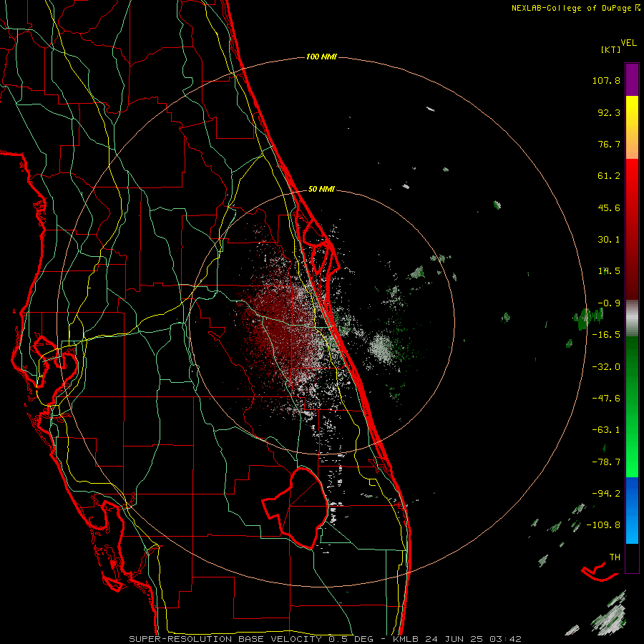Click the -109.8 velocity scale value
Viewport: 644px width, 644px height.
click(x=604, y=525)
